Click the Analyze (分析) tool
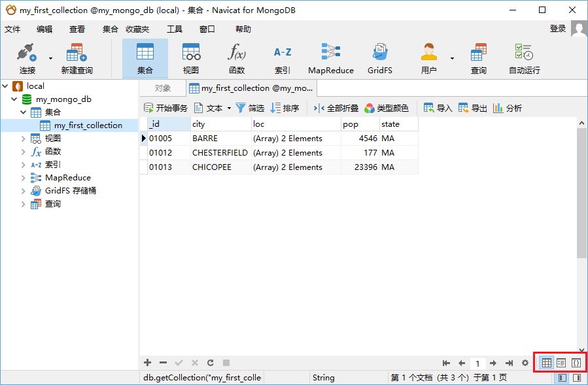This screenshot has height=385, width=588. [x=508, y=109]
